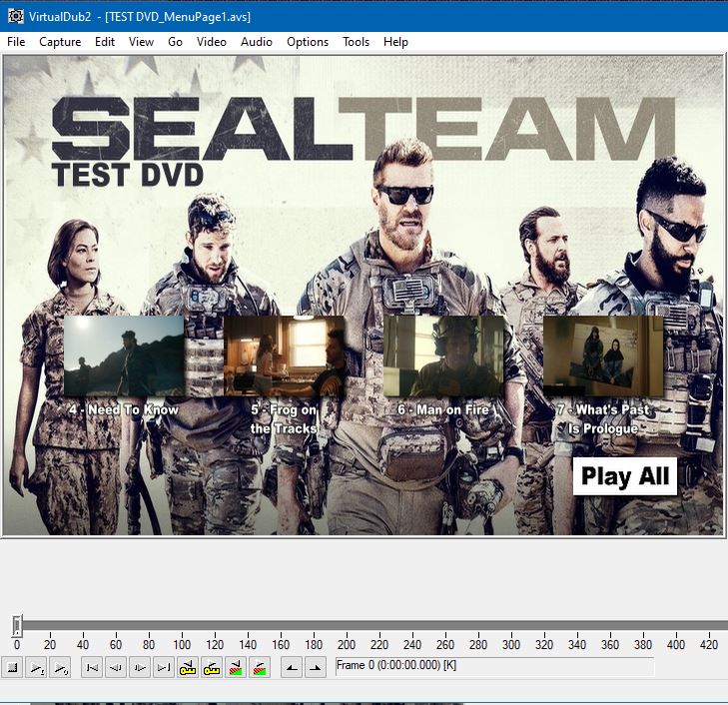Play the output video preview

(60, 668)
